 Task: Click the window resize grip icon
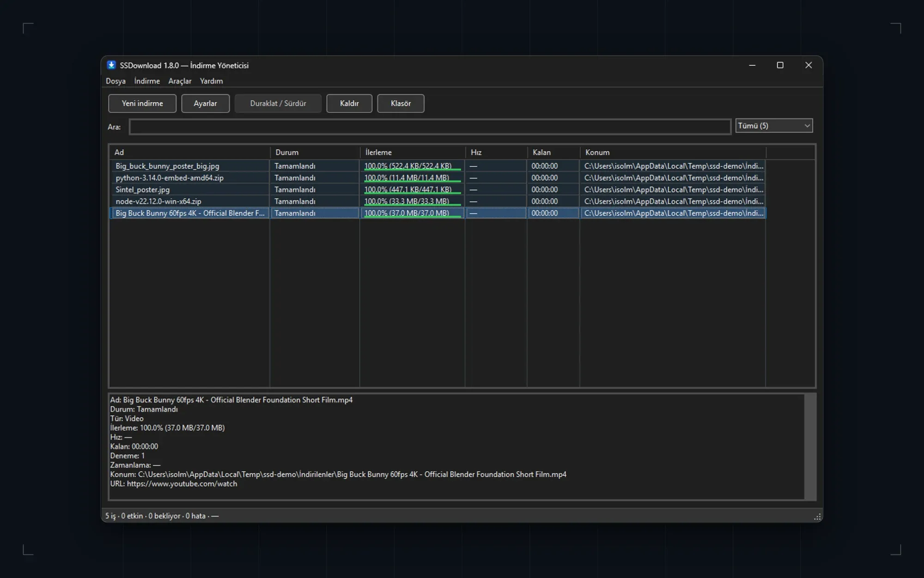point(817,517)
